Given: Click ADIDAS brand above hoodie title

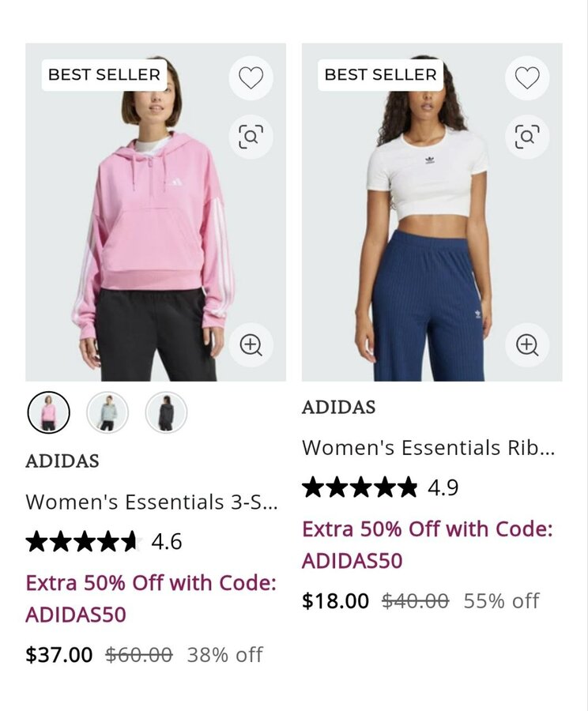Looking at the screenshot, I should tap(62, 461).
